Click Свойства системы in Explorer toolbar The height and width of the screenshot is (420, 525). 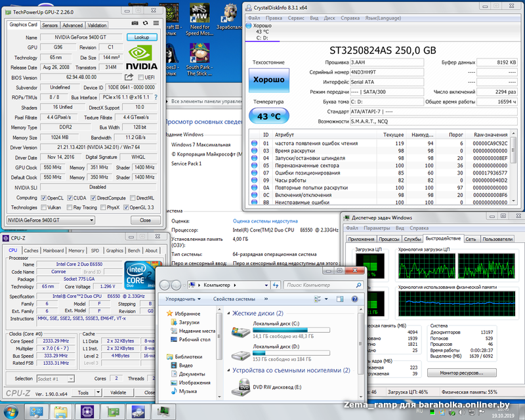point(234,299)
